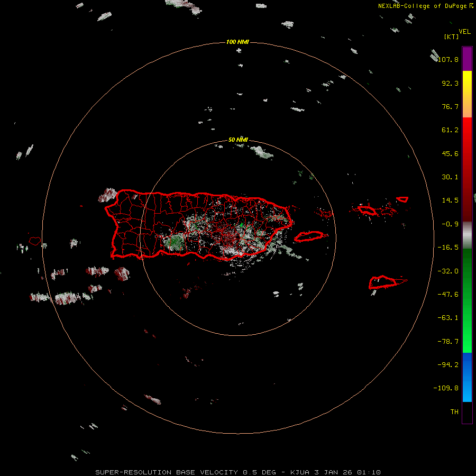Click the "100 NMI" range ring label
The height and width of the screenshot is (476, 476).
[237, 42]
